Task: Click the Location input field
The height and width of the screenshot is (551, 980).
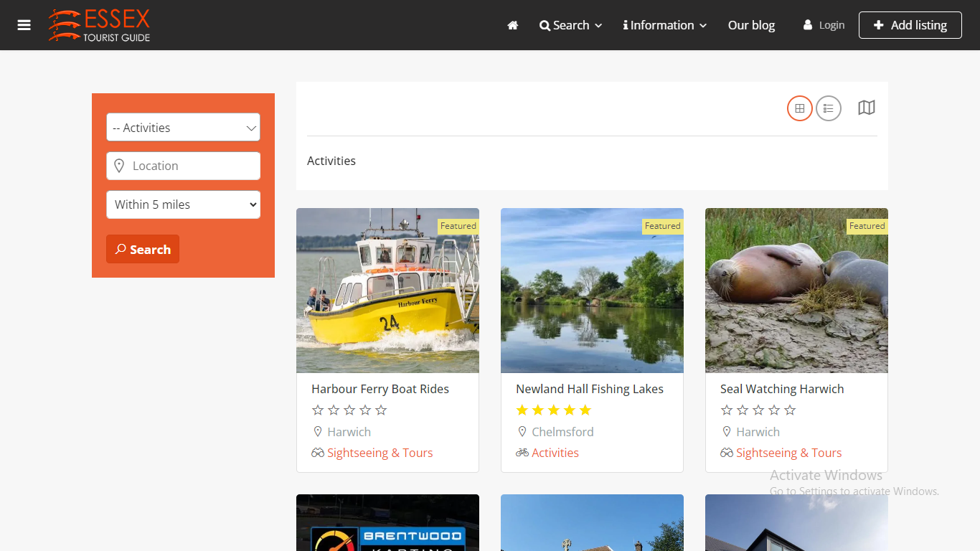Action: pyautogui.click(x=190, y=166)
